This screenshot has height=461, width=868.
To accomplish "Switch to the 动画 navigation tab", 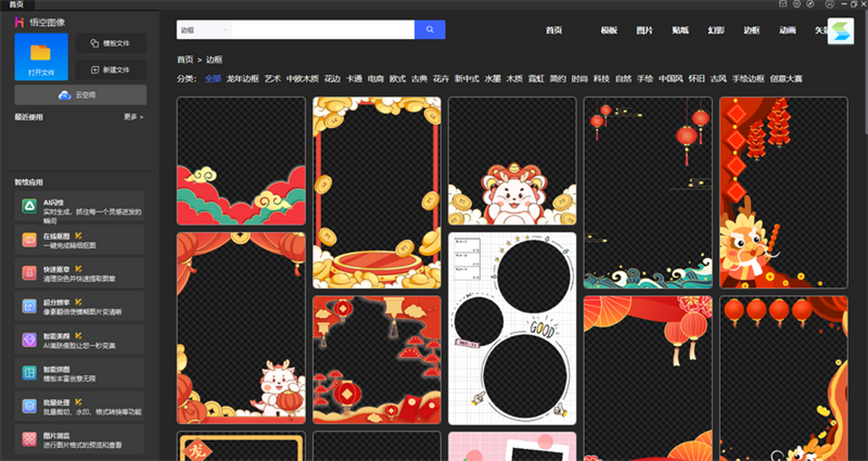I will coord(787,30).
